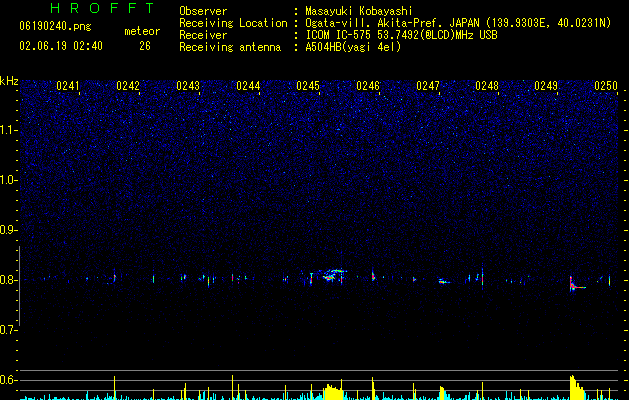Click the 1.1 kHz frequency label
The image size is (629, 400).
click(9, 130)
